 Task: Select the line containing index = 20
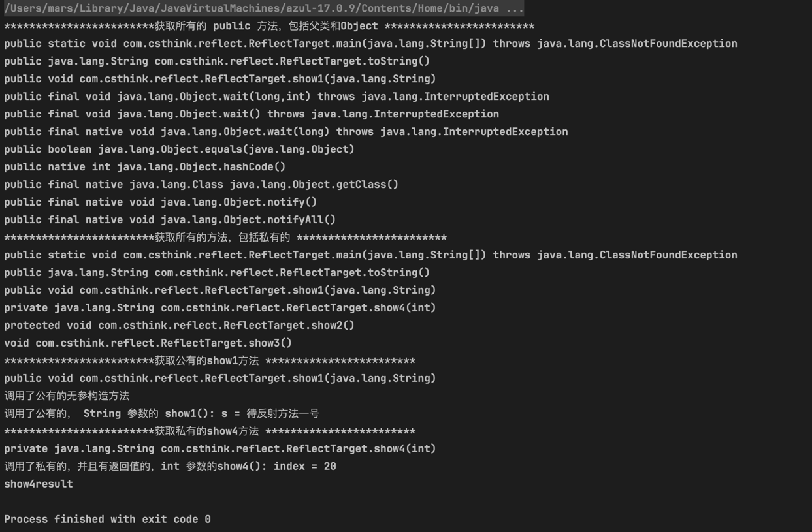click(170, 467)
